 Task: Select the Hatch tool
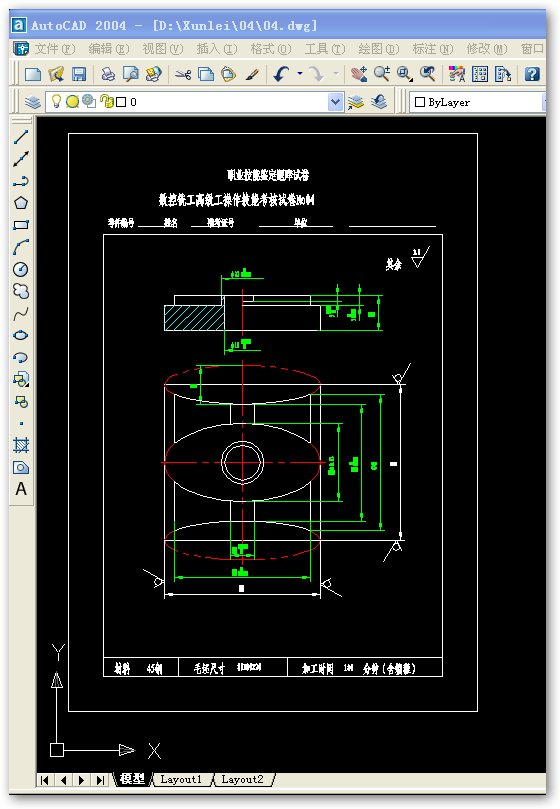(x=21, y=445)
